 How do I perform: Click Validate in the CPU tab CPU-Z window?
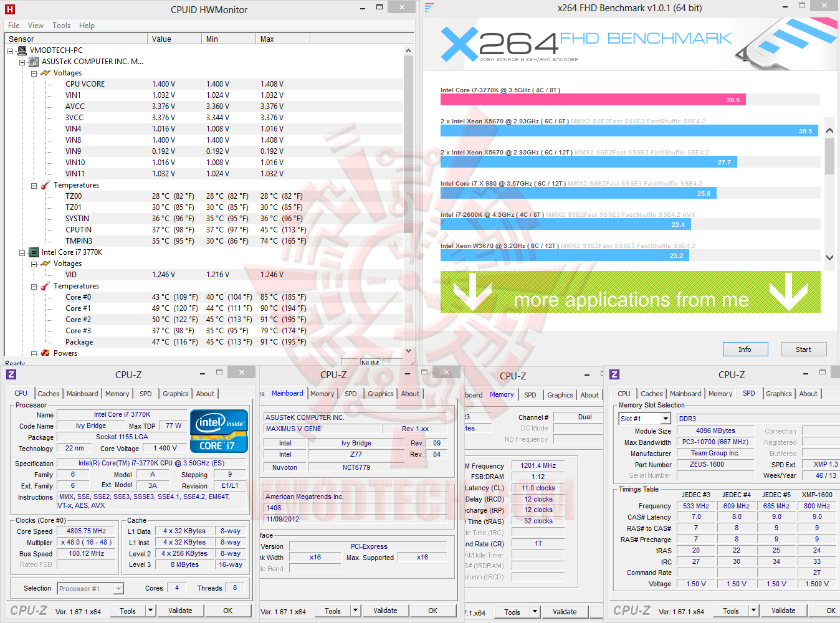(181, 611)
